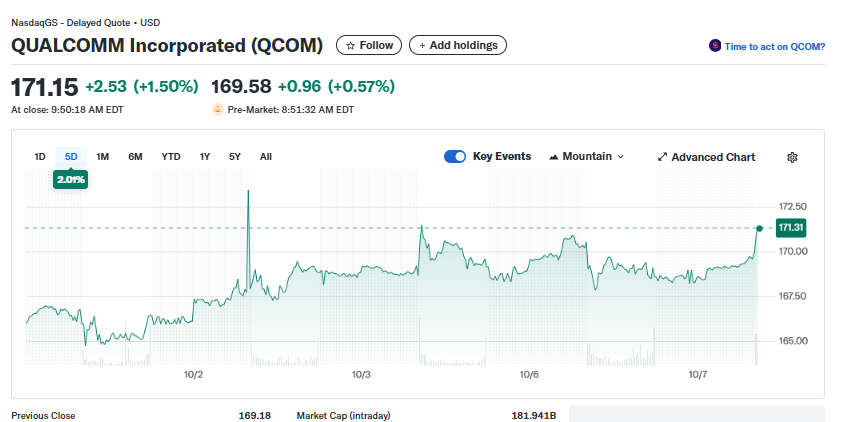The height and width of the screenshot is (422, 841).
Task: Toggle the Key Events switch
Action: 455,157
